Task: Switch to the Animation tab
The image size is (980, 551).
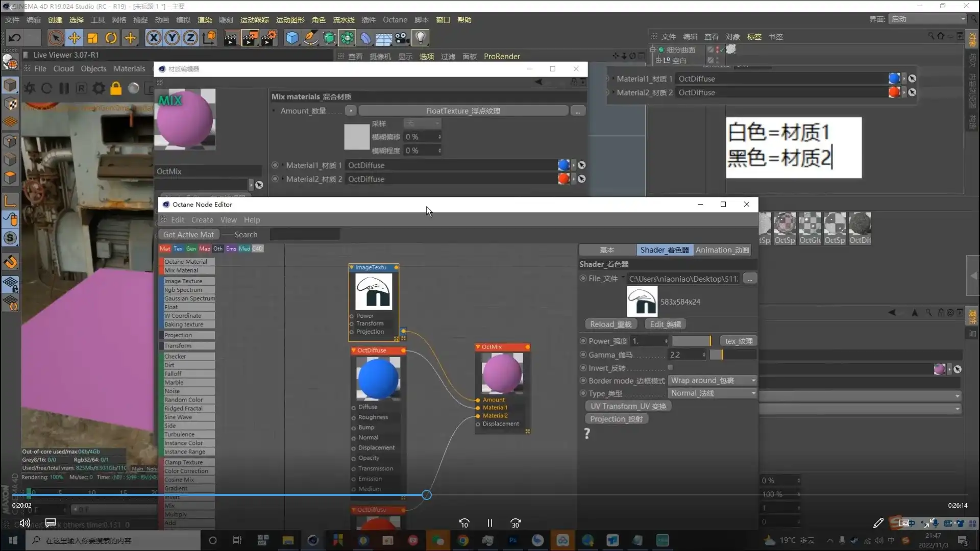Action: pos(722,250)
